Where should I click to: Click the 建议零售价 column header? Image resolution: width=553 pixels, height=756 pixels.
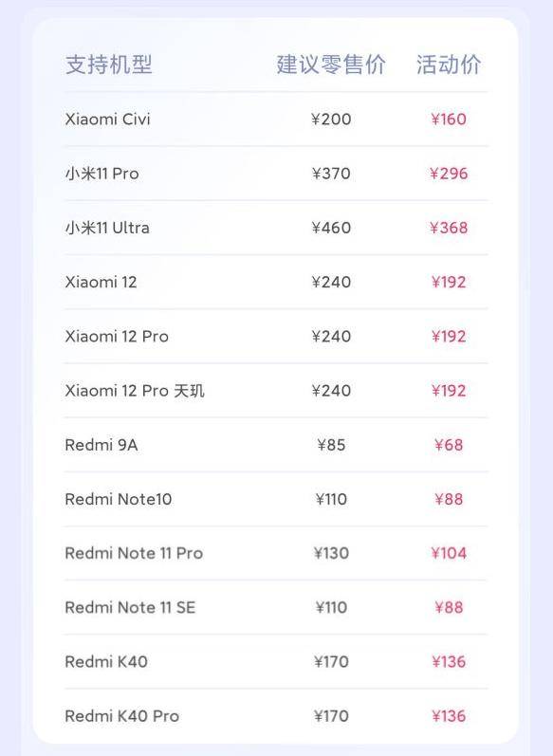331,65
